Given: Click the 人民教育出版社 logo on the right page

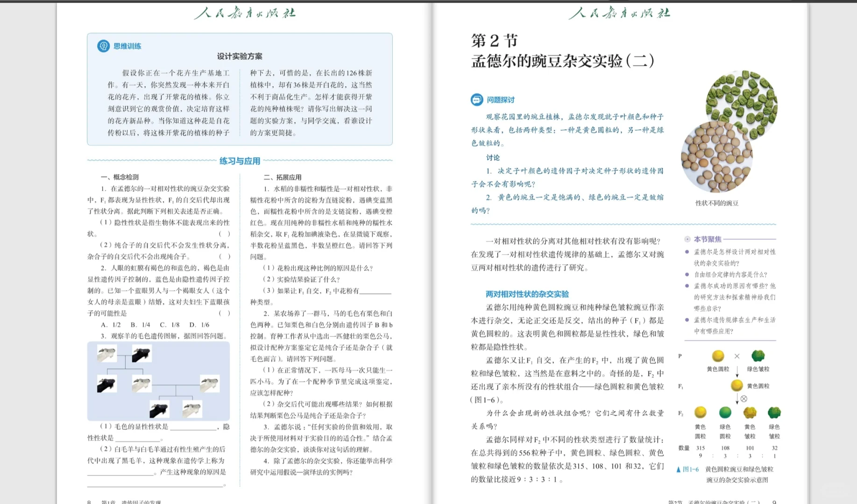Looking at the screenshot, I should [619, 13].
